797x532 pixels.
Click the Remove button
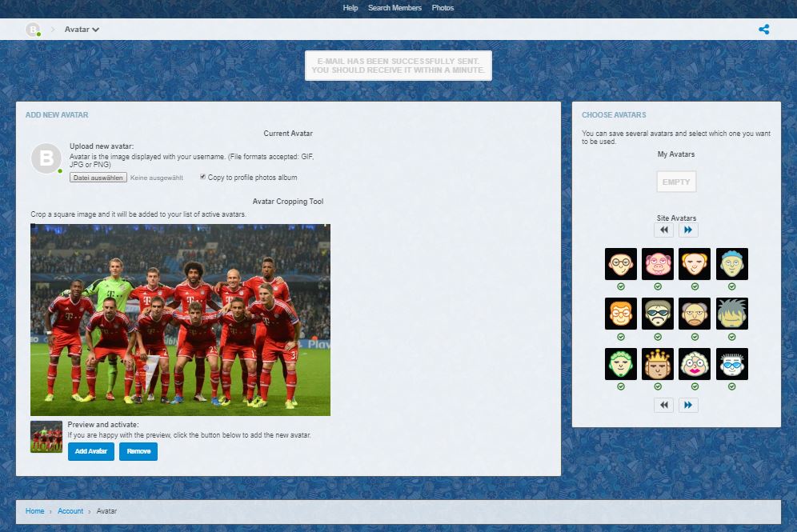138,451
